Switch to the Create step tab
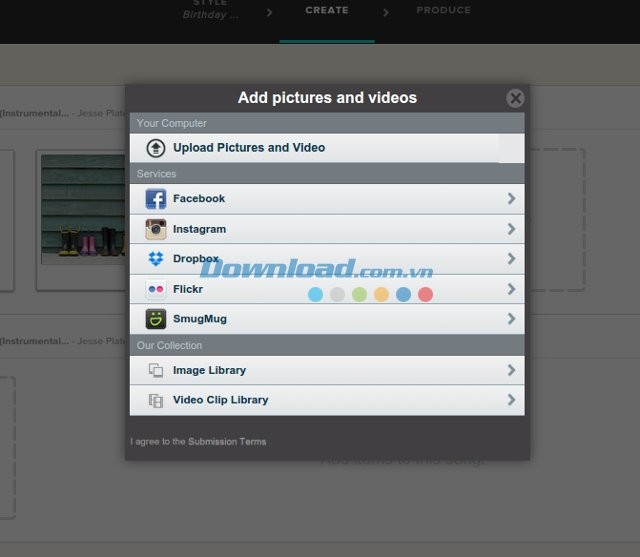The height and width of the screenshot is (557, 640). tap(327, 11)
